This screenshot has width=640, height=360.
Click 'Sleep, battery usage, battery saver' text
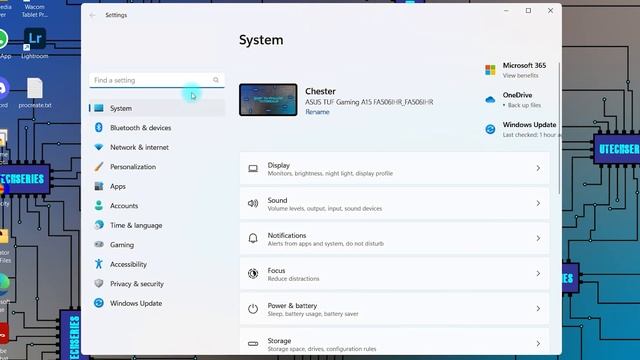[x=313, y=314]
